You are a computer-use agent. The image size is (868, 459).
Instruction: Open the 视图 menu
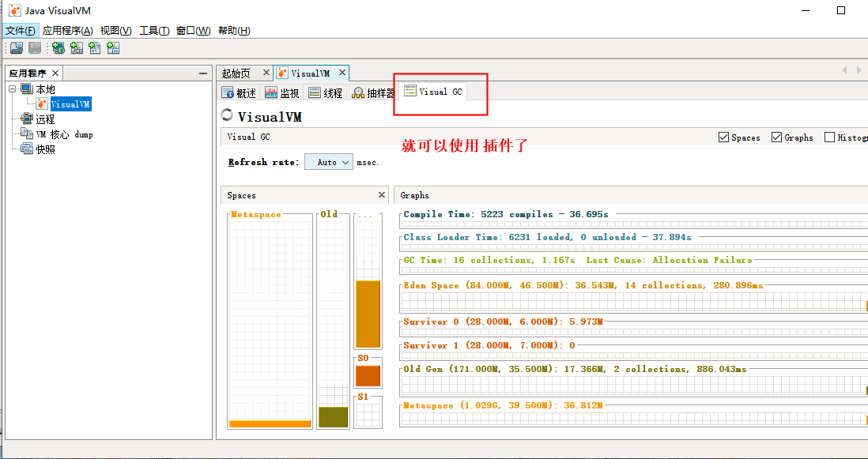[115, 30]
